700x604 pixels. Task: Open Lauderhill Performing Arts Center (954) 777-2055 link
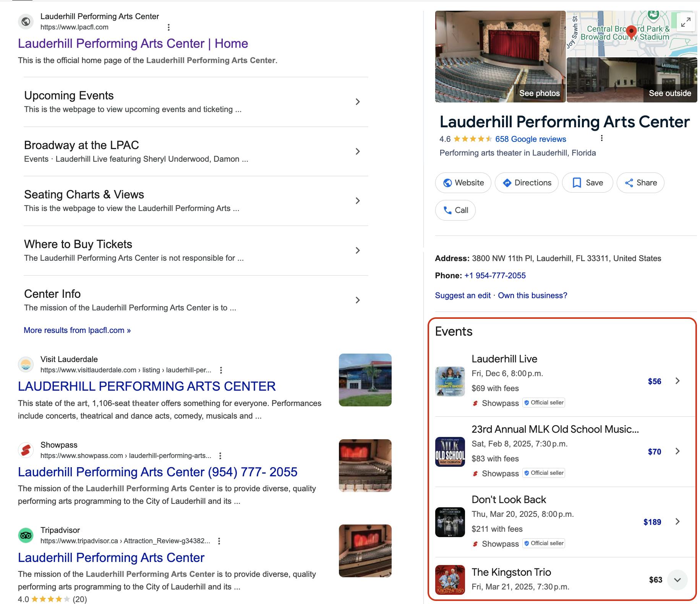pyautogui.click(x=157, y=472)
